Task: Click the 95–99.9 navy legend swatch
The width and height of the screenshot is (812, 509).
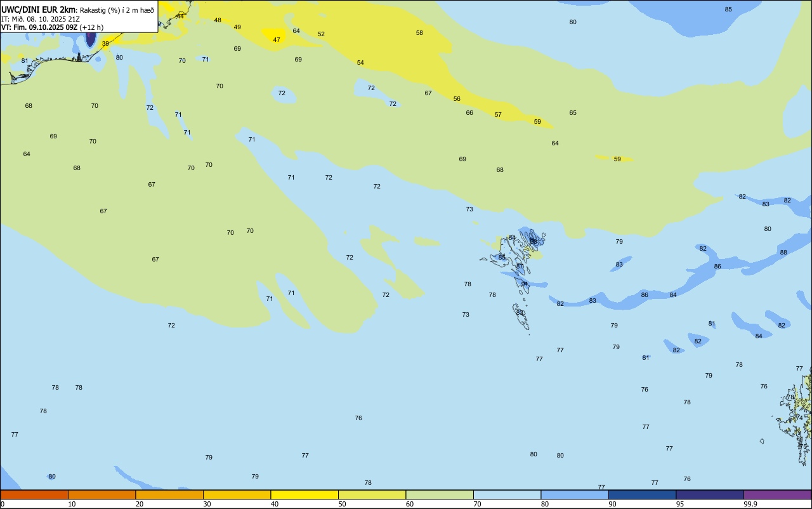Action: pos(710,494)
